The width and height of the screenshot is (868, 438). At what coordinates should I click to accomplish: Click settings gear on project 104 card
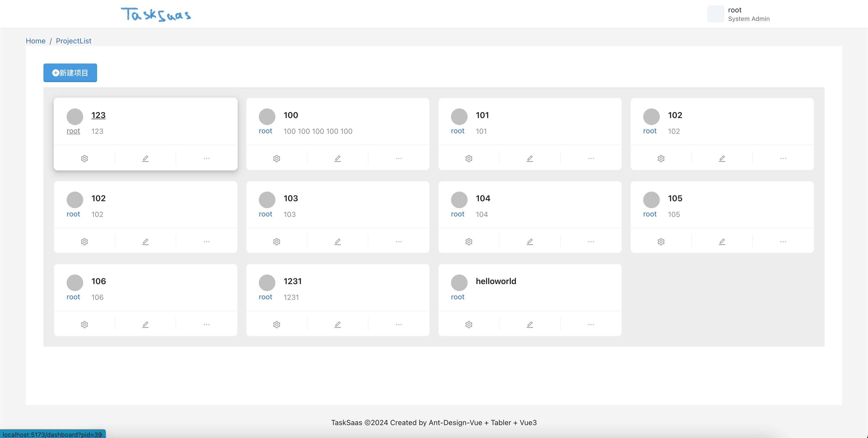(x=469, y=241)
